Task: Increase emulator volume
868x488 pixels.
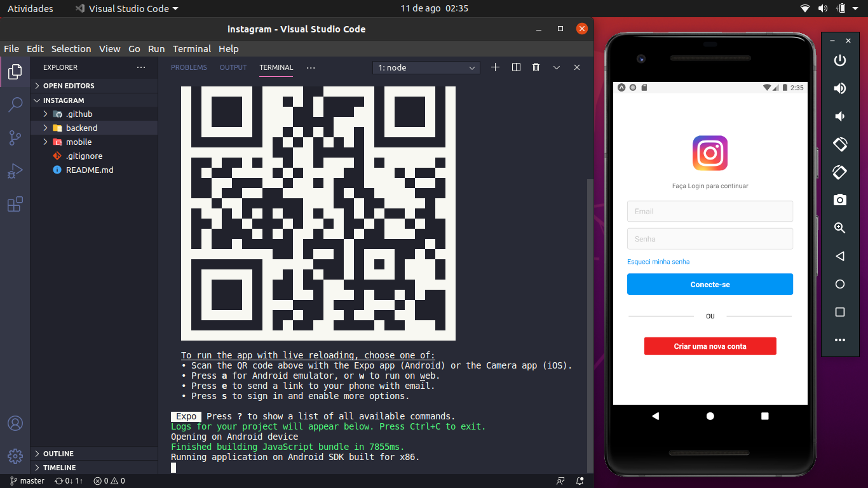Action: [x=840, y=88]
